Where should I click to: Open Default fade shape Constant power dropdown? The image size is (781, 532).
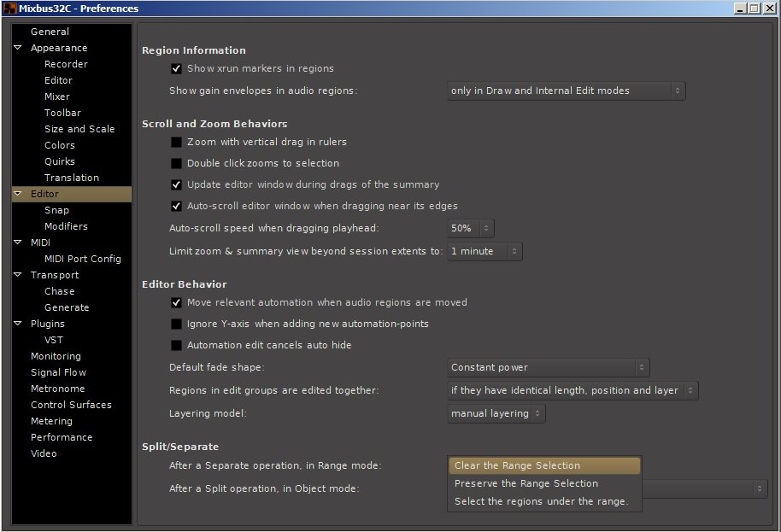(x=548, y=367)
